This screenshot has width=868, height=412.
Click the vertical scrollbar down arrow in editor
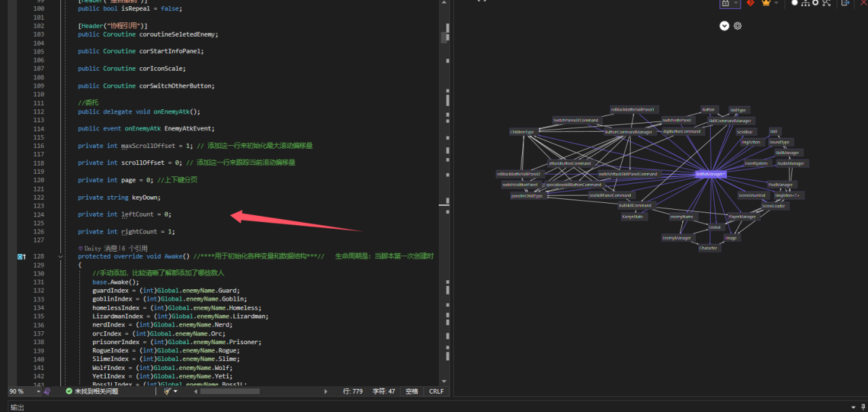coord(444,381)
